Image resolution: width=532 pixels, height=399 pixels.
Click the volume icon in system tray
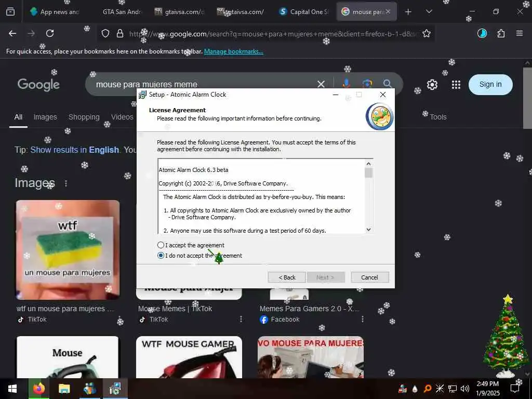pyautogui.click(x=465, y=389)
